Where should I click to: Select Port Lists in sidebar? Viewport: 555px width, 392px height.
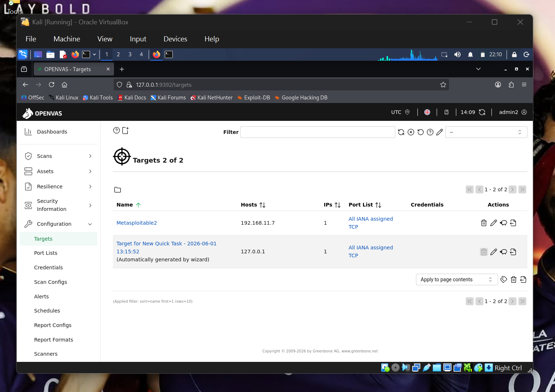(x=46, y=253)
